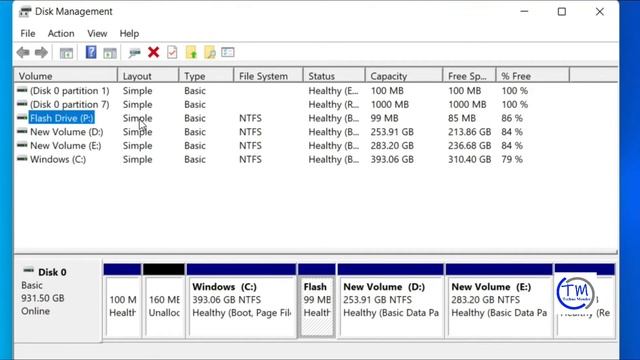640x360 pixels.
Task: Sort by the Layout column header
Action: click(x=148, y=76)
